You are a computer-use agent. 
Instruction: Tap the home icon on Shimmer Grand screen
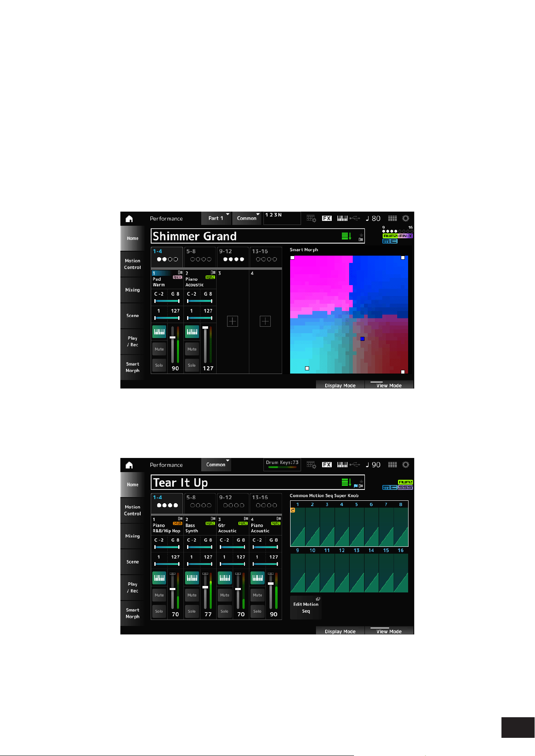coord(129,218)
